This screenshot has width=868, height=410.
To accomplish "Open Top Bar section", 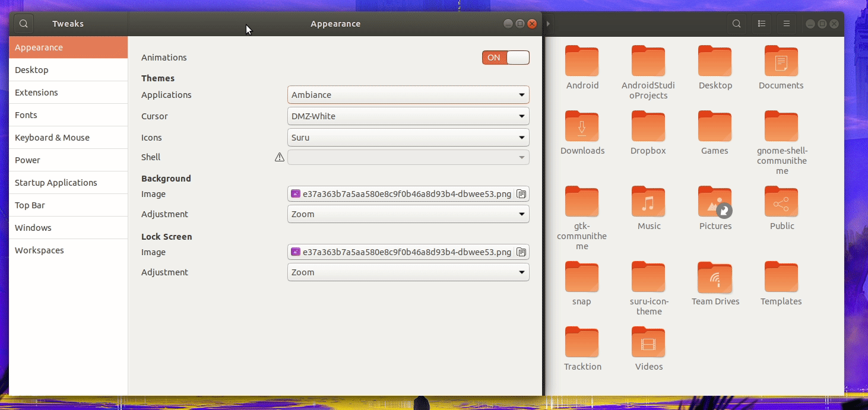I will tap(68, 205).
